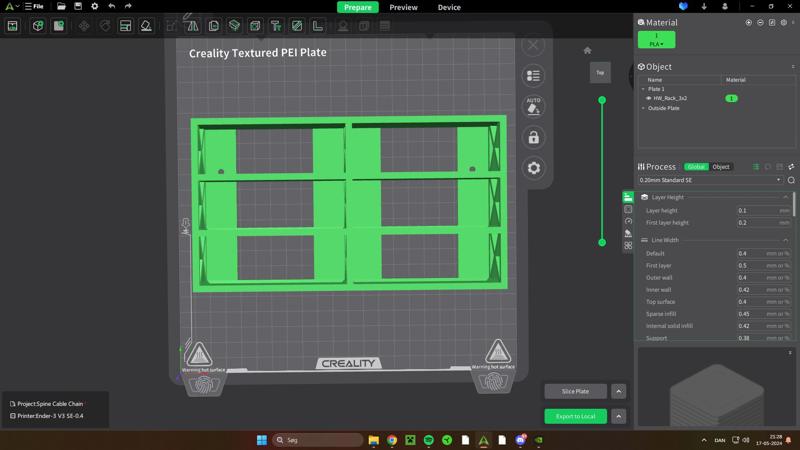Search process settings with magnifier icon
Screen dimensions: 800x450
[x=791, y=180]
